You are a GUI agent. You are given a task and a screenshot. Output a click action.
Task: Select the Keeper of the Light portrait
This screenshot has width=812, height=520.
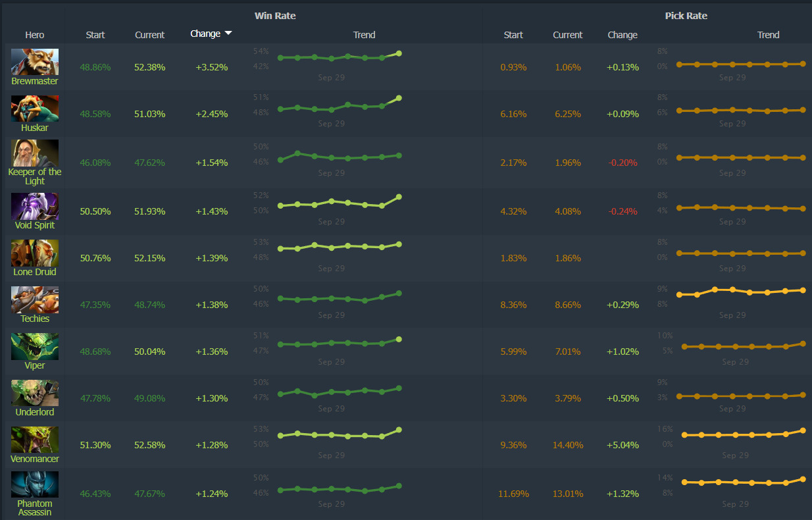point(35,153)
